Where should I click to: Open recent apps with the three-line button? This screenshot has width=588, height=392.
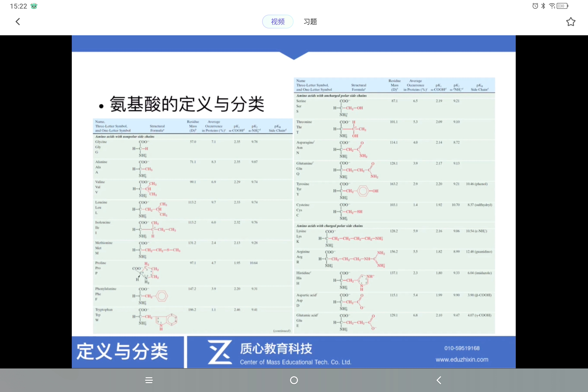[149, 380]
